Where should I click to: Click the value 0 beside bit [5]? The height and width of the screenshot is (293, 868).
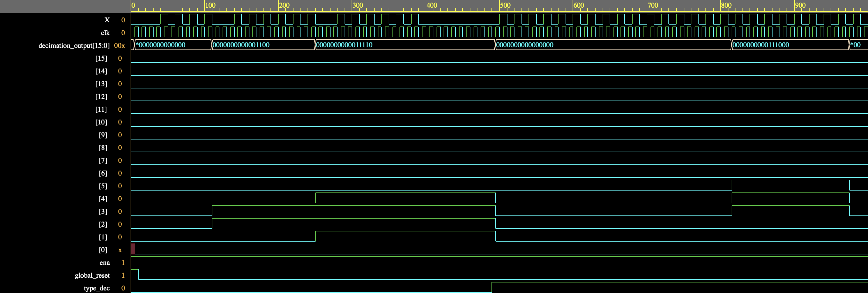(x=120, y=186)
